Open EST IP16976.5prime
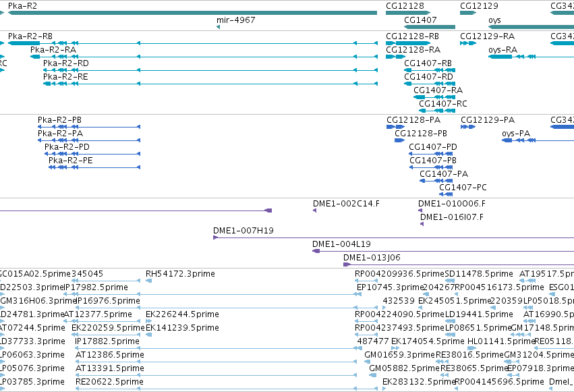The height and width of the screenshot is (392, 574). [x=108, y=301]
